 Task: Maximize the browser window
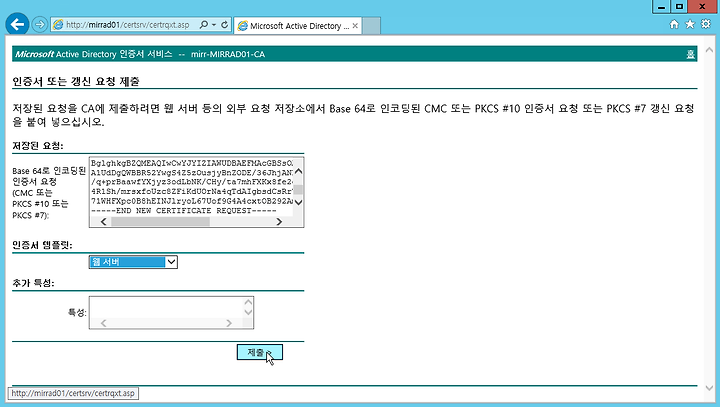(679, 7)
